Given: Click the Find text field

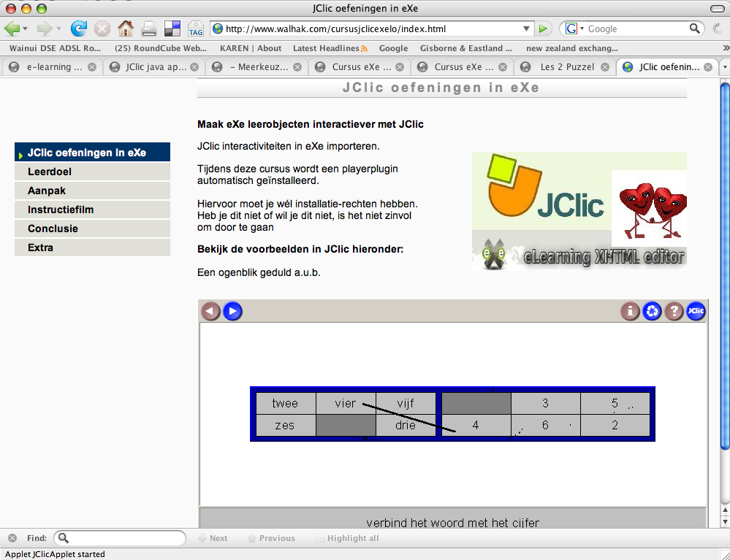Looking at the screenshot, I should [120, 538].
